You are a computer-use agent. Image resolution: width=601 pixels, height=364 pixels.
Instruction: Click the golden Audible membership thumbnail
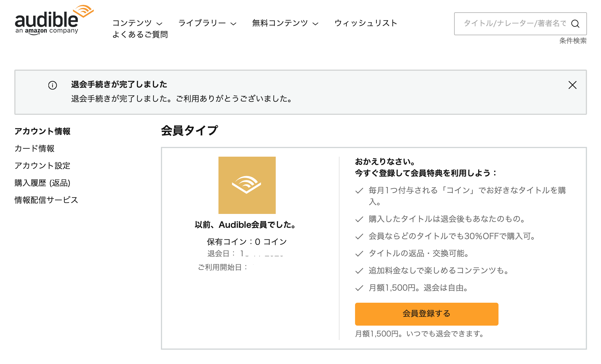coord(247,185)
